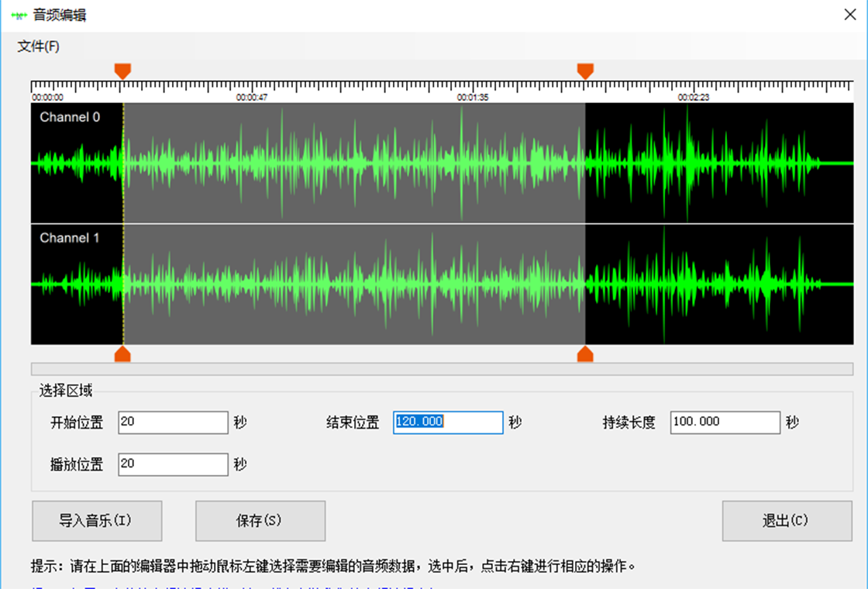Image resolution: width=868 pixels, height=589 pixels.
Task: Click the Channel 1 label on waveform
Action: click(x=70, y=238)
